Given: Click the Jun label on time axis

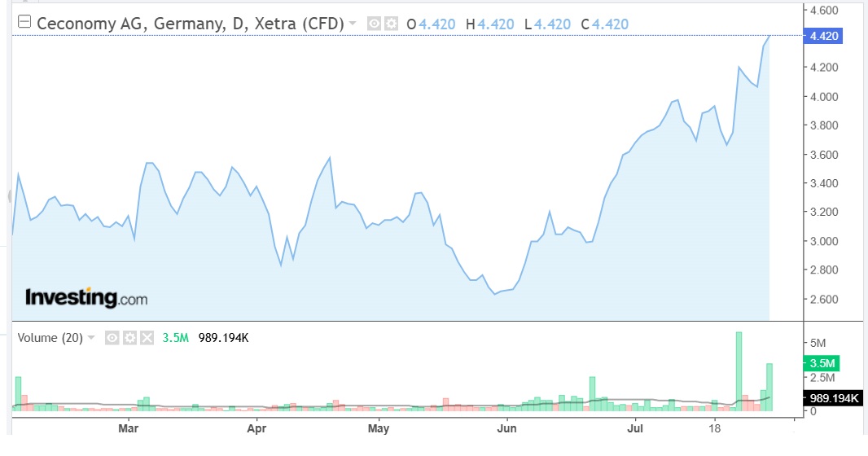Looking at the screenshot, I should click(506, 428).
